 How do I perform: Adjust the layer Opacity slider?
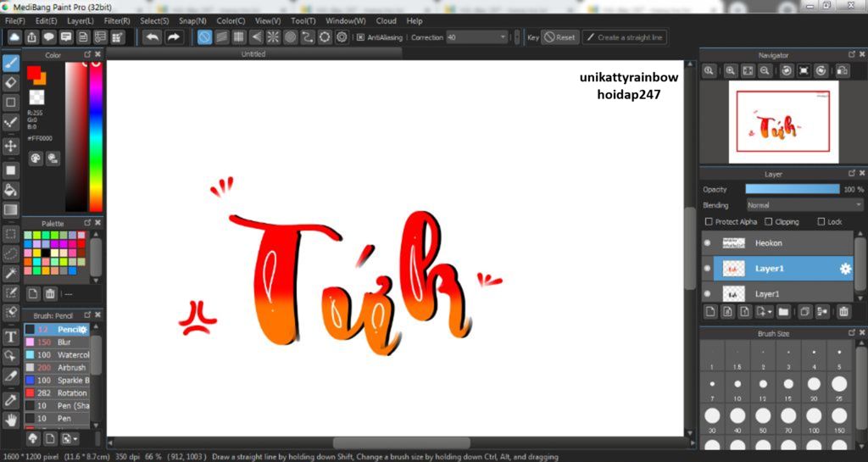[793, 189]
